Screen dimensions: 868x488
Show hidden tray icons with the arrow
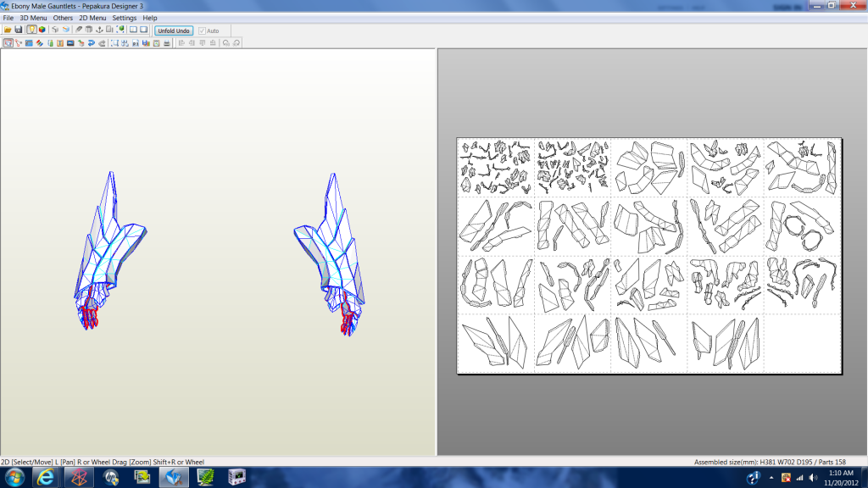(x=771, y=478)
